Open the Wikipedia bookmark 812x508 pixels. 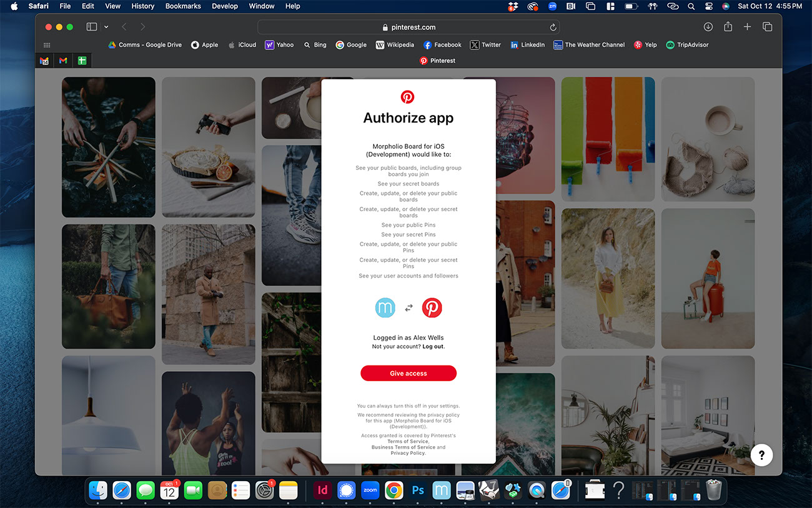click(x=395, y=45)
